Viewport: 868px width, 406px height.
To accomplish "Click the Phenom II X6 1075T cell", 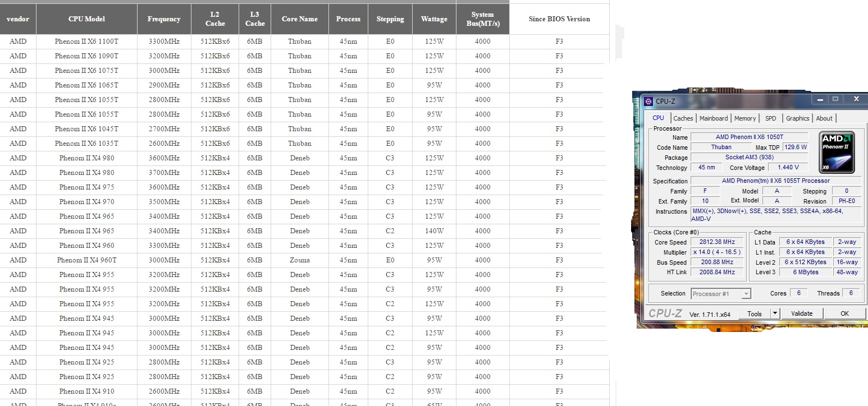I will [86, 71].
